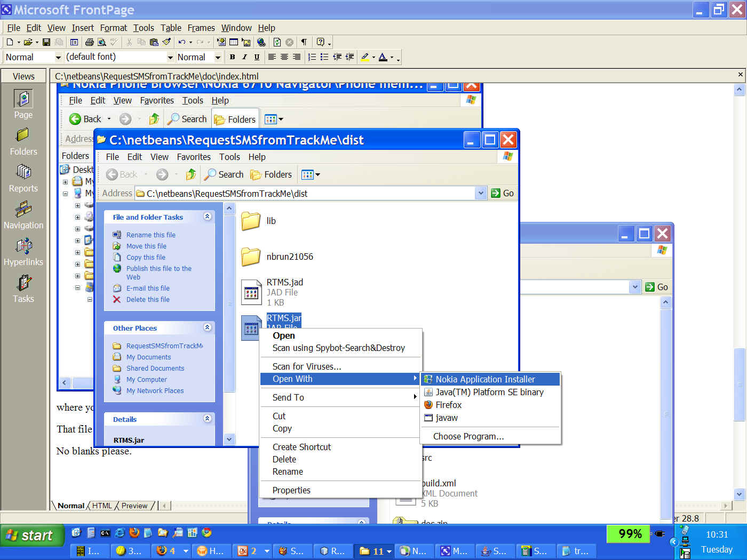Pick the font color swatch button
The width and height of the screenshot is (747, 560).
(383, 57)
